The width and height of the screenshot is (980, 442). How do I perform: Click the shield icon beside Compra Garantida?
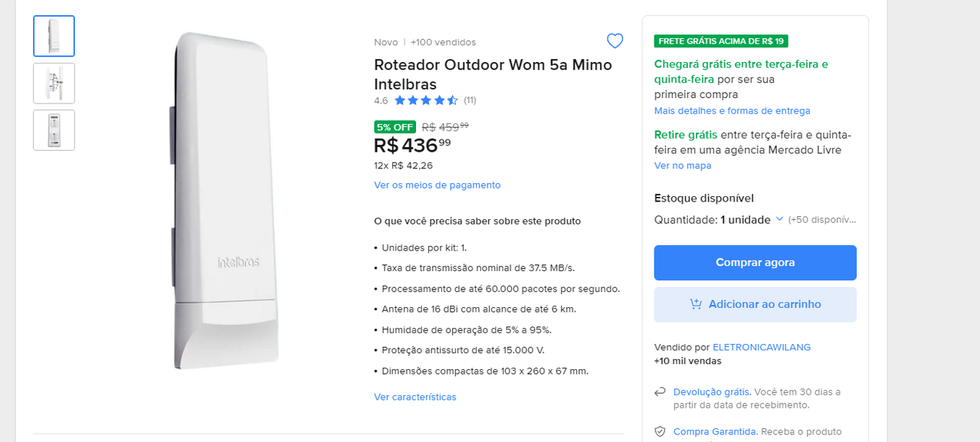coord(660,431)
